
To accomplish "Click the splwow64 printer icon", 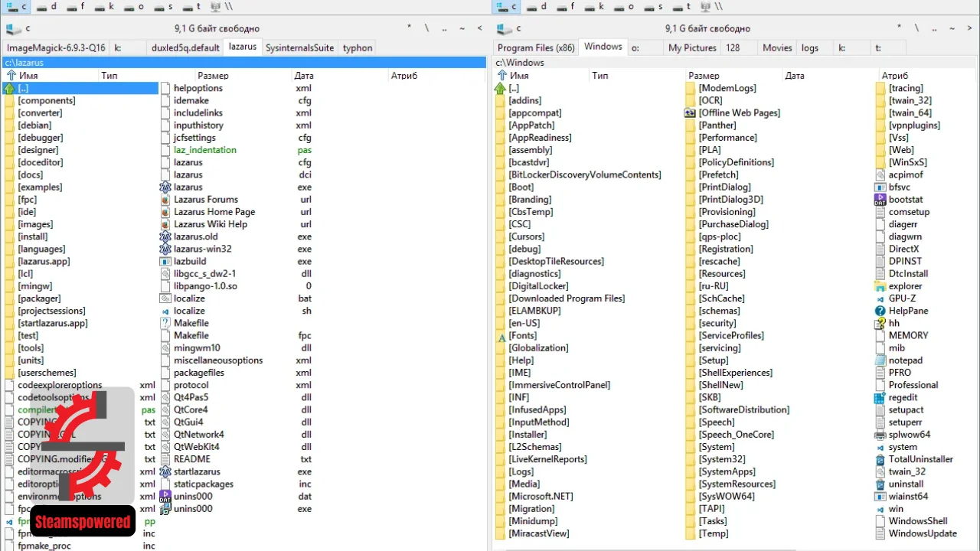I will 880,435.
